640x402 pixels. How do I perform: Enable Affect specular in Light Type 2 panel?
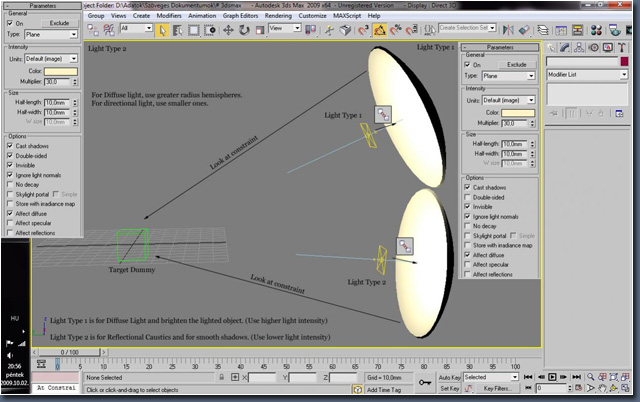click(10, 223)
